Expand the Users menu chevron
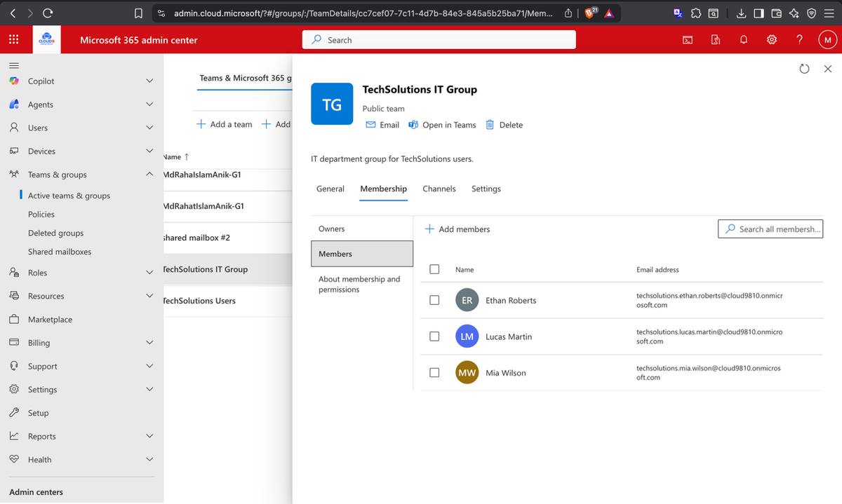 tap(149, 128)
